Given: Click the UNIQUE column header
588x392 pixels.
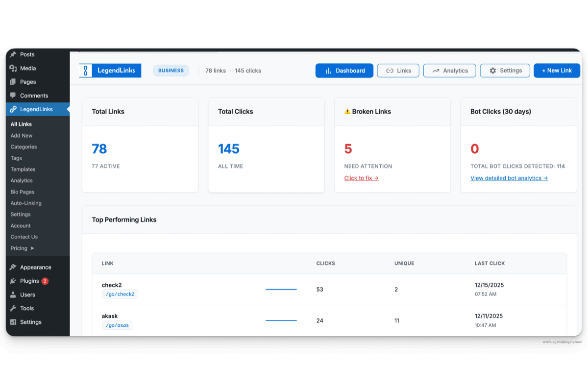Looking at the screenshot, I should click(404, 263).
